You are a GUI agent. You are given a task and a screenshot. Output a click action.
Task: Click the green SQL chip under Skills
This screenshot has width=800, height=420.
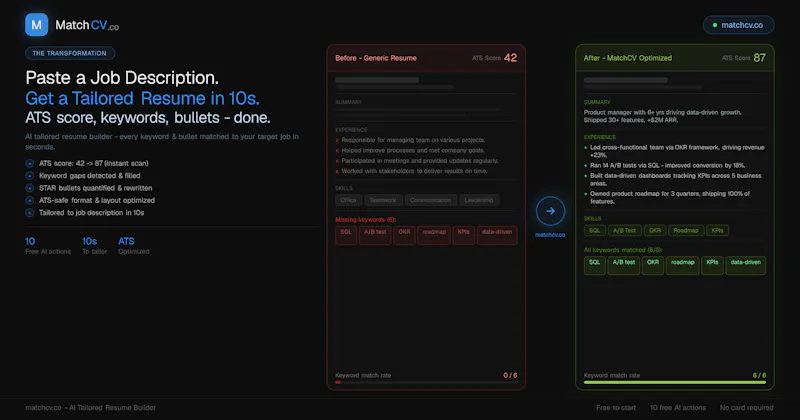coord(594,231)
